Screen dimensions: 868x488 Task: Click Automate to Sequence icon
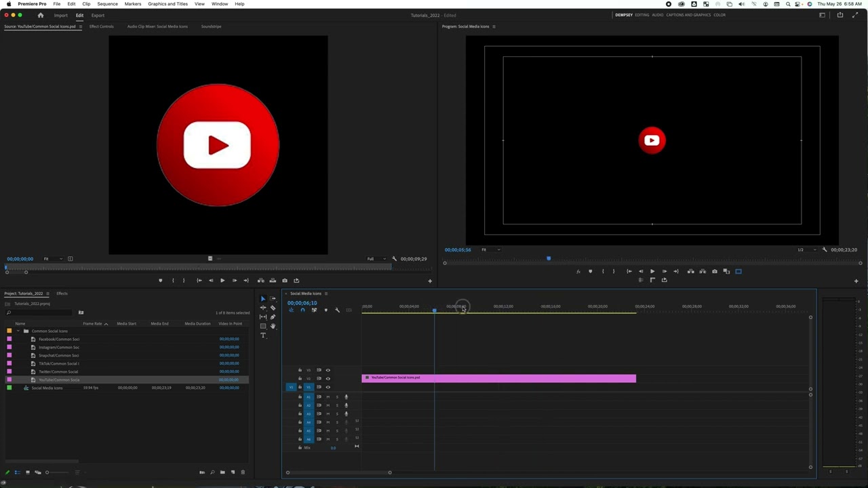tap(202, 472)
